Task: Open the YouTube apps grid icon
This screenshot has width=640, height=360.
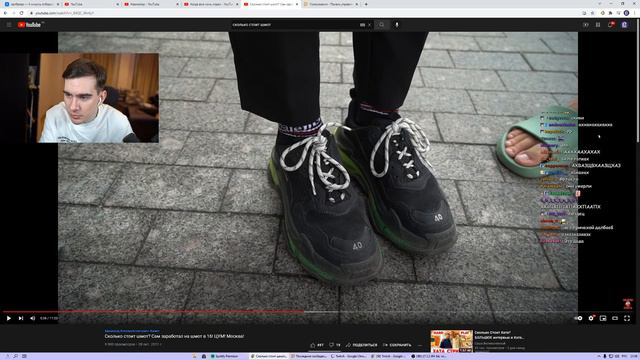Action: 598,25
